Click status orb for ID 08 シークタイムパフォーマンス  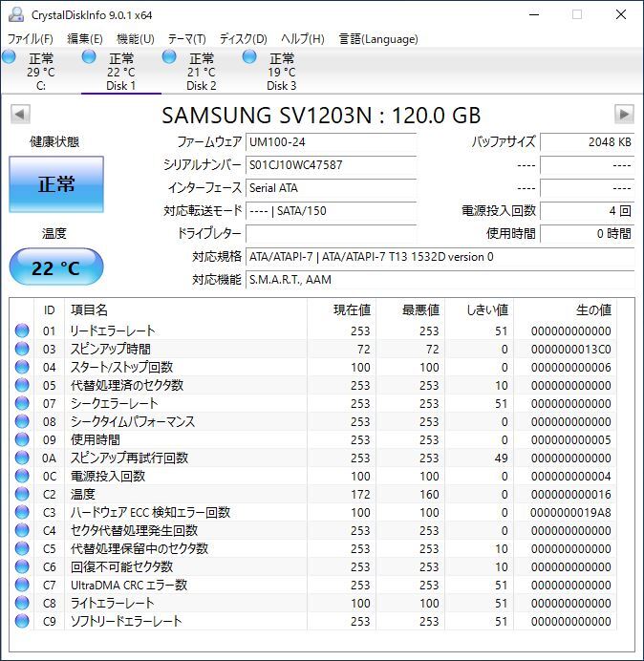click(22, 421)
